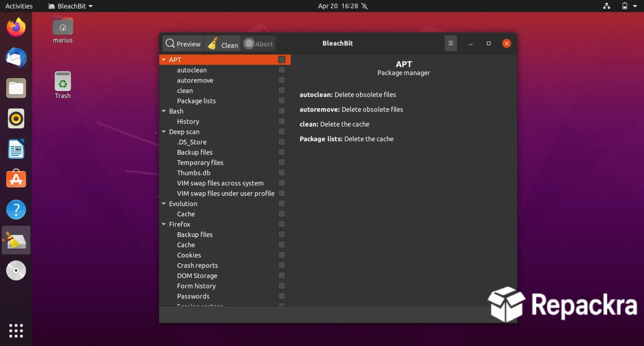
Task: Check the Package lists option
Action: coord(282,101)
